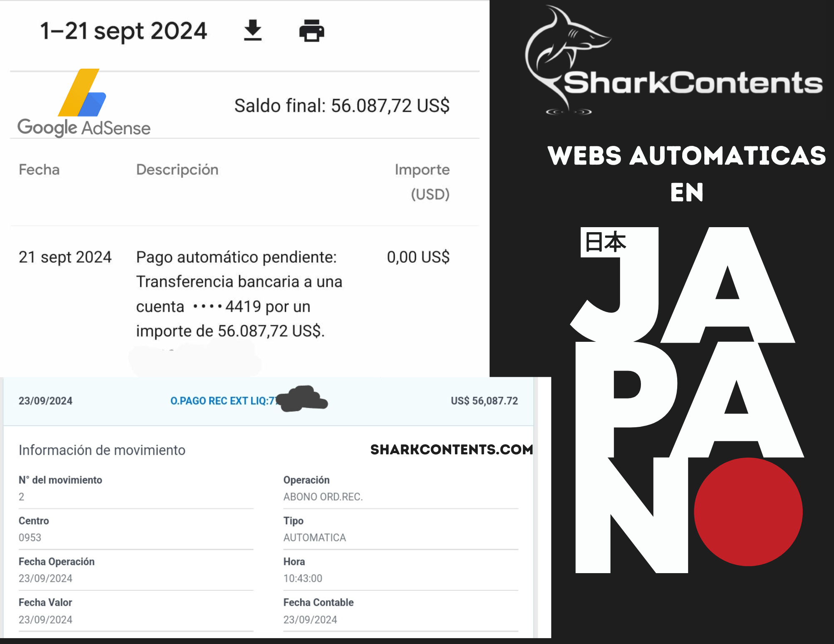
Task: Click the Google AdSense logo
Action: [x=84, y=103]
